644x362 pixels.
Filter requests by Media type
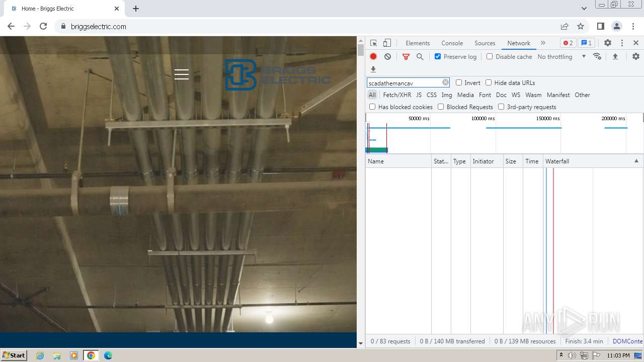point(465,95)
